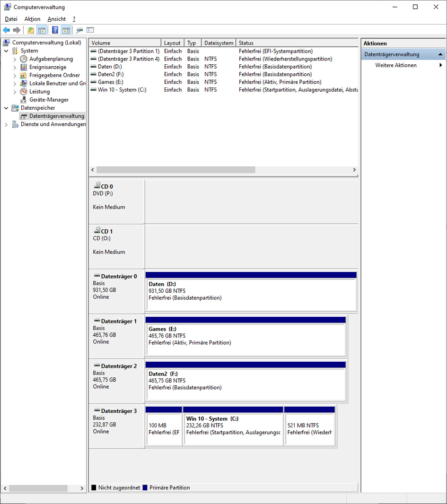This screenshot has width=447, height=504.
Task: Expand the Ereignisanzeige node
Action: (x=15, y=67)
